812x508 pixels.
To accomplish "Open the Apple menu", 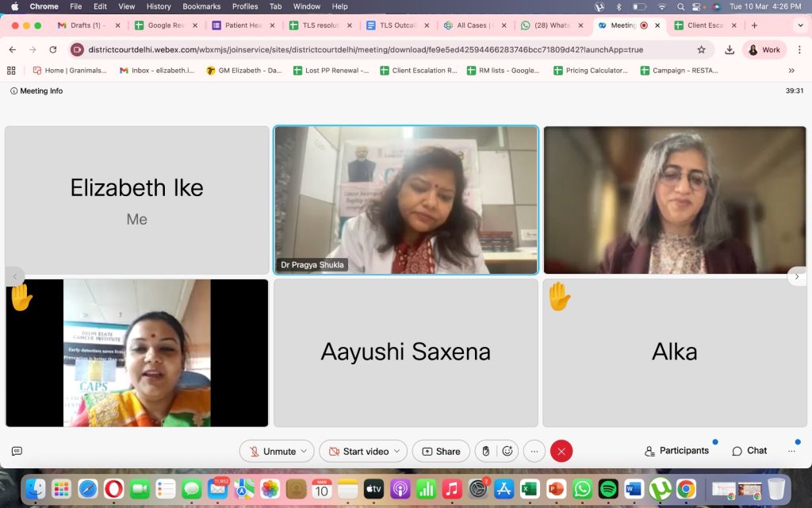I will tap(14, 6).
